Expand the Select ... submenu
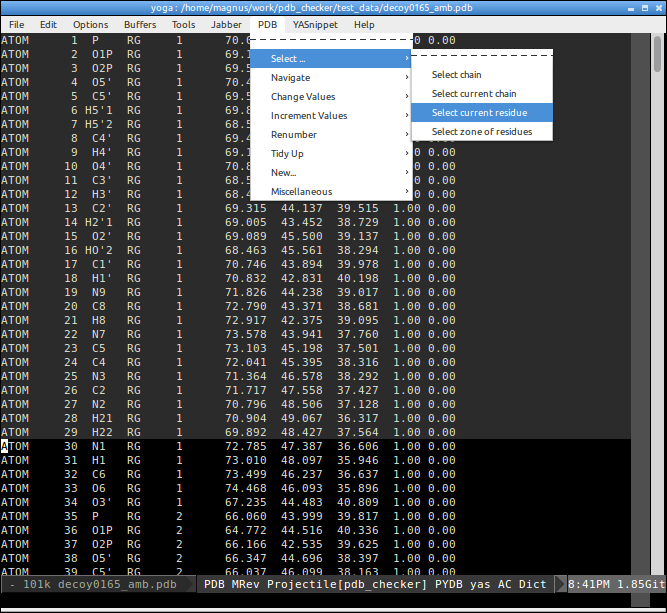Image resolution: width=667 pixels, height=613 pixels. [x=331, y=59]
